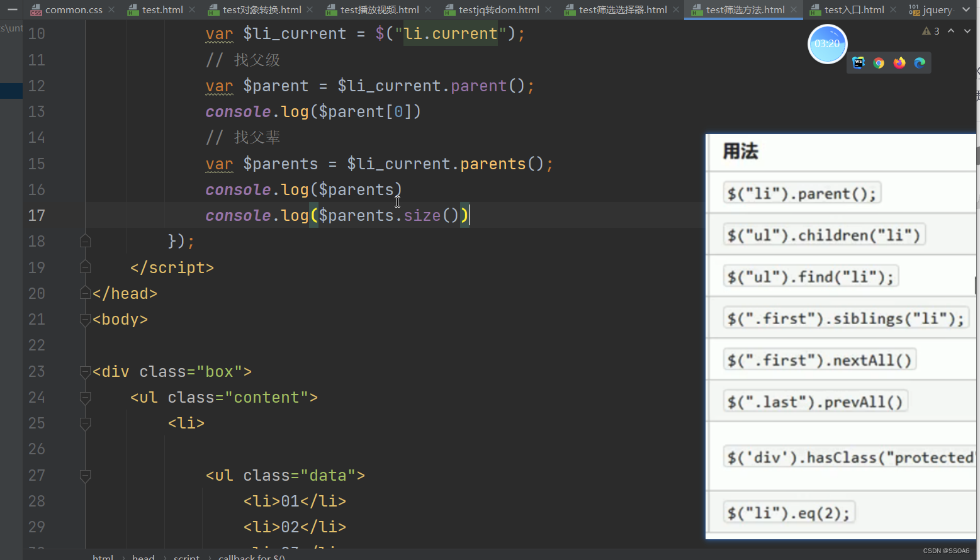Click the $("li").parent(); usage example
Screen dimensions: 980x560
pos(802,194)
